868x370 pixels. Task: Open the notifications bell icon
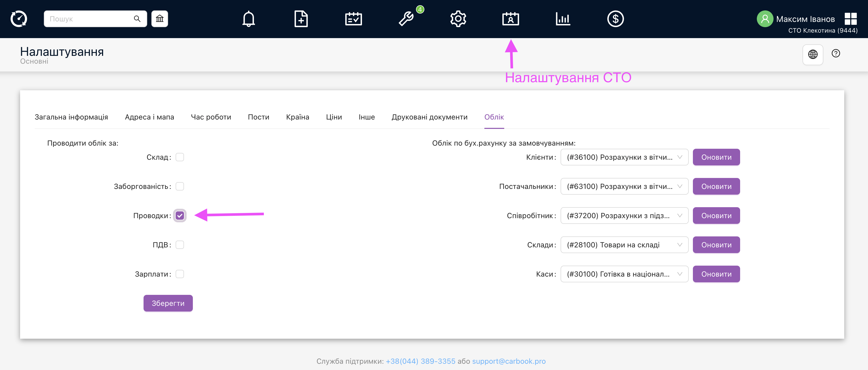click(x=248, y=19)
